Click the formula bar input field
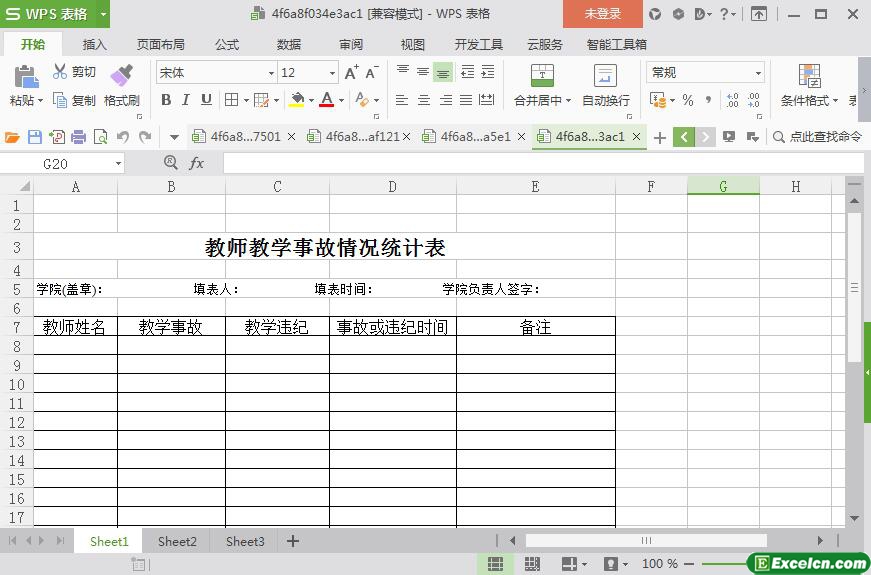This screenshot has width=871, height=575. 543,163
